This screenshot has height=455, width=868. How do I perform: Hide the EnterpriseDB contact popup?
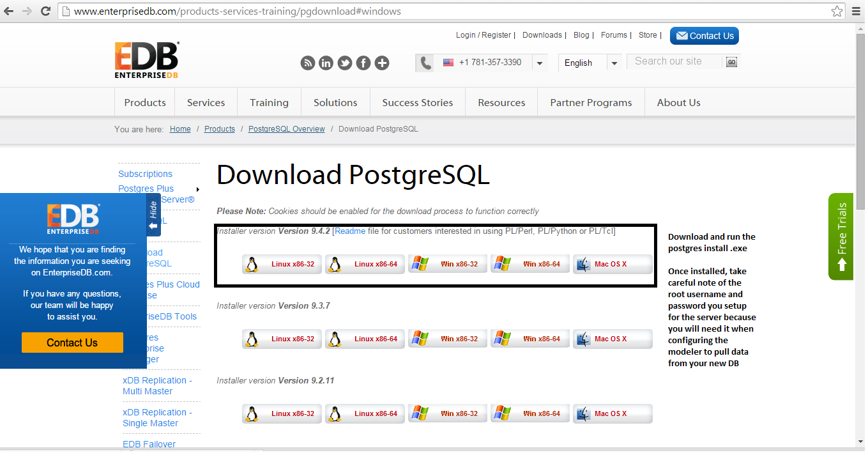click(153, 215)
